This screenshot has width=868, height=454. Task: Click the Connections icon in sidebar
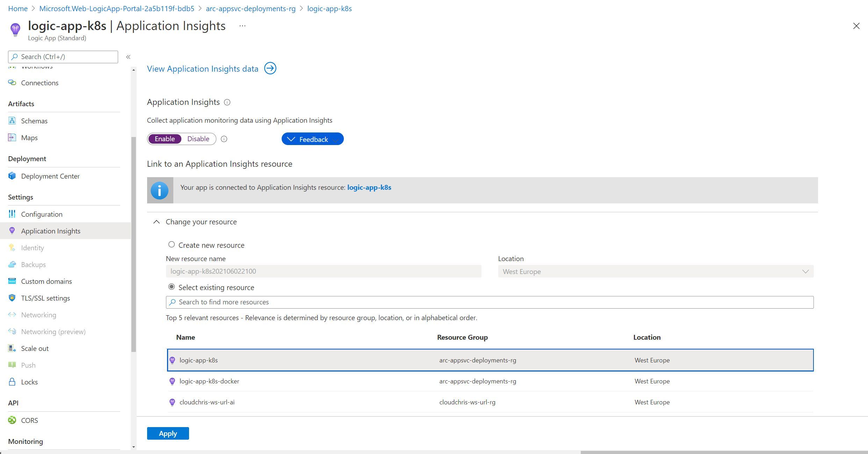(x=12, y=82)
